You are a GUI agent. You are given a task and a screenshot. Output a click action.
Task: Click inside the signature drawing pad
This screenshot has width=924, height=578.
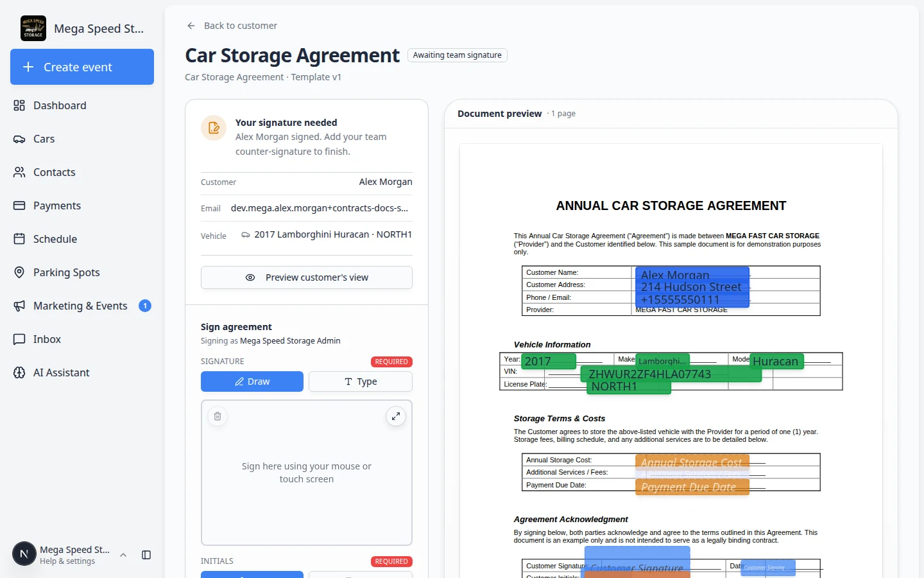coord(307,473)
